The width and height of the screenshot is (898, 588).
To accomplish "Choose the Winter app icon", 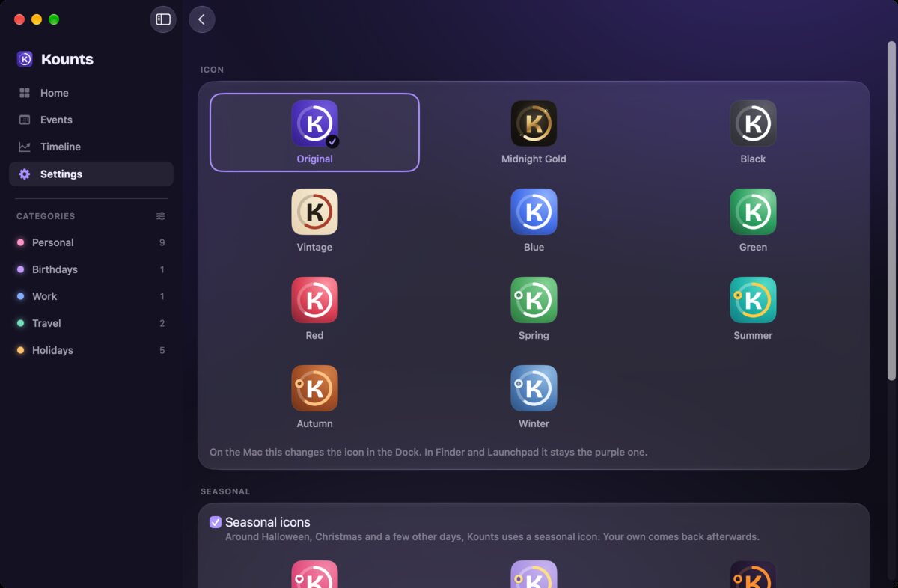I will 534,388.
